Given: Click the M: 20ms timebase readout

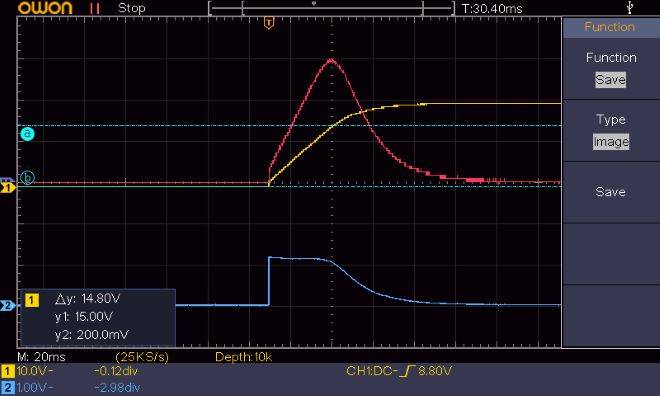Looking at the screenshot, I should [41, 357].
